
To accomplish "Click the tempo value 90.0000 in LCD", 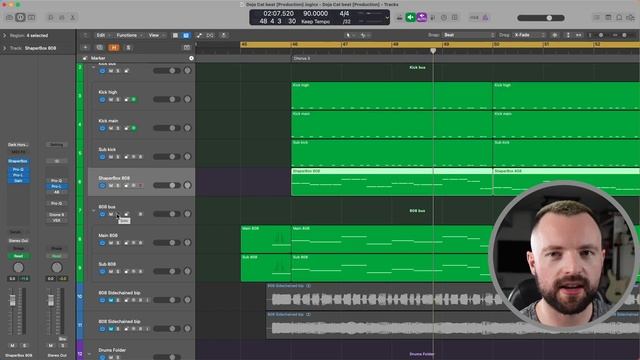I will 316,13.
